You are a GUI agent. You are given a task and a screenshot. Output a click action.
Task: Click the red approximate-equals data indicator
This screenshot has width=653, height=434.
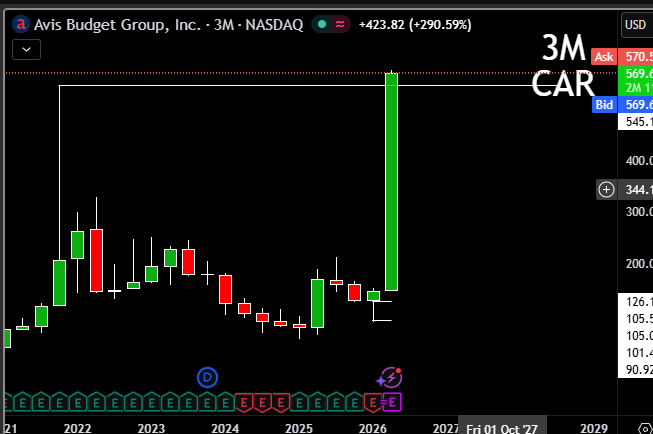tap(340, 24)
